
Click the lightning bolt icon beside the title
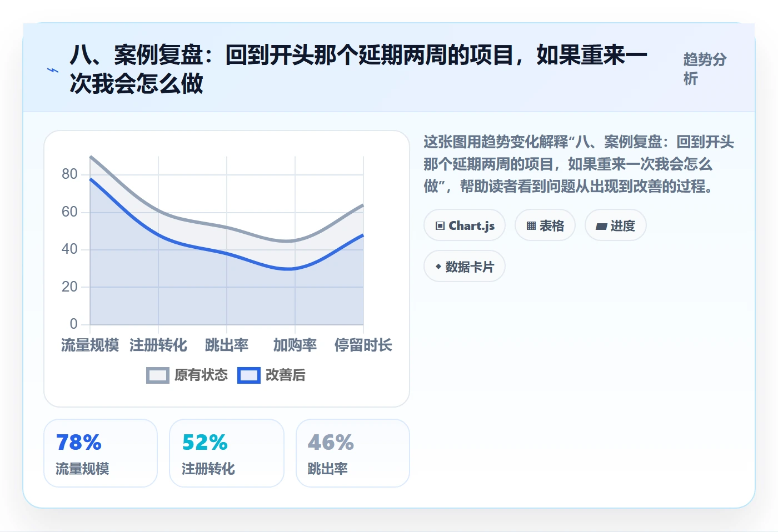(x=53, y=70)
